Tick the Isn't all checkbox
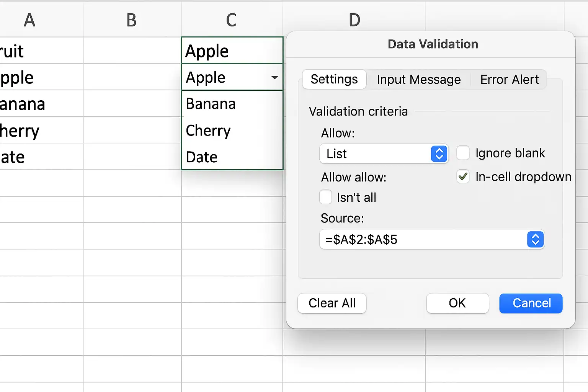The width and height of the screenshot is (588, 392). click(326, 197)
